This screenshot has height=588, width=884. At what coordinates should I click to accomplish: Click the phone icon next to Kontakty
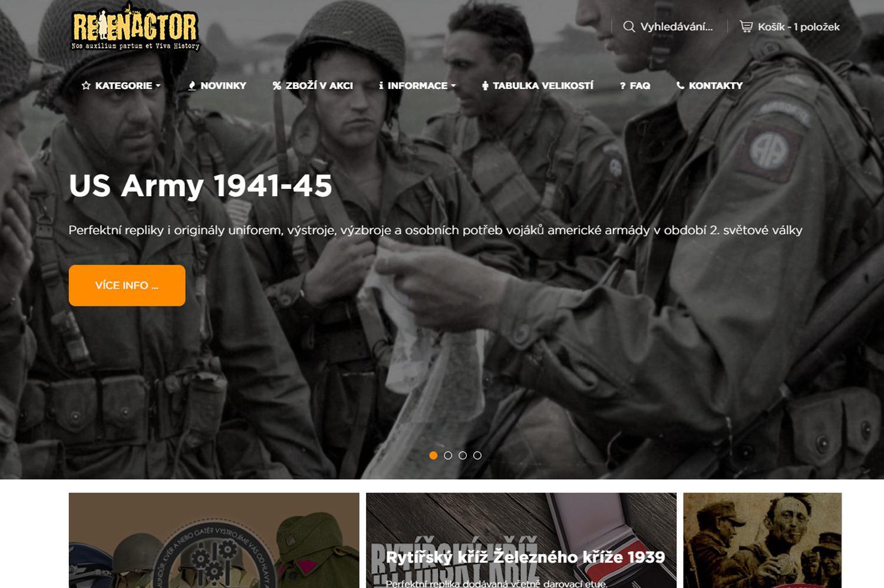[680, 85]
